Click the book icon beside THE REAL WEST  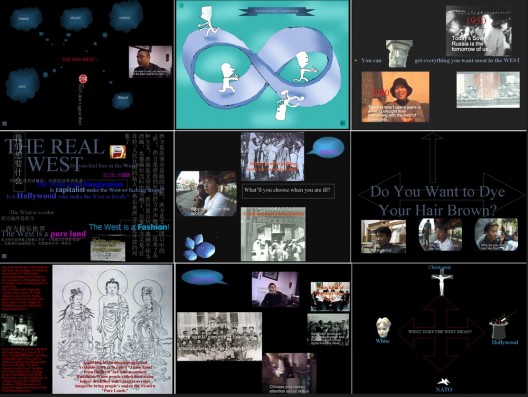pyautogui.click(x=118, y=152)
